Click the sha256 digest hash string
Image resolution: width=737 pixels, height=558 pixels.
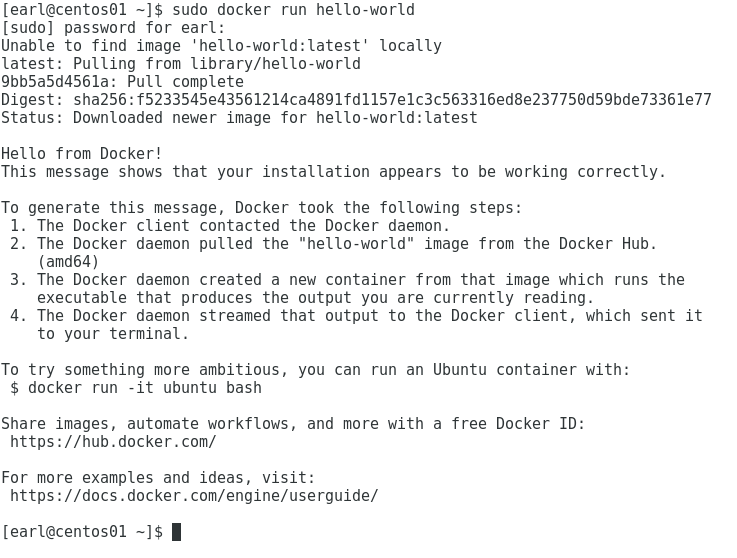pos(392,100)
